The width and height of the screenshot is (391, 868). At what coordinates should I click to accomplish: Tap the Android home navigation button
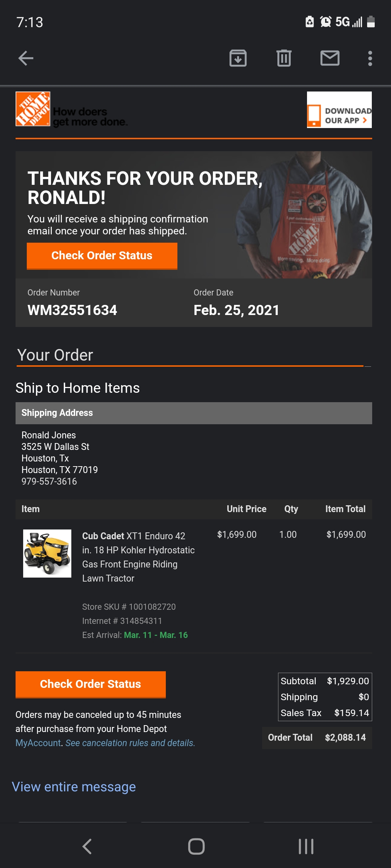click(196, 846)
